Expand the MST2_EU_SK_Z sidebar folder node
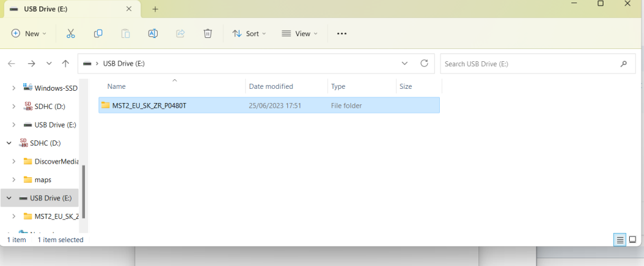This screenshot has width=644, height=266. [14, 216]
